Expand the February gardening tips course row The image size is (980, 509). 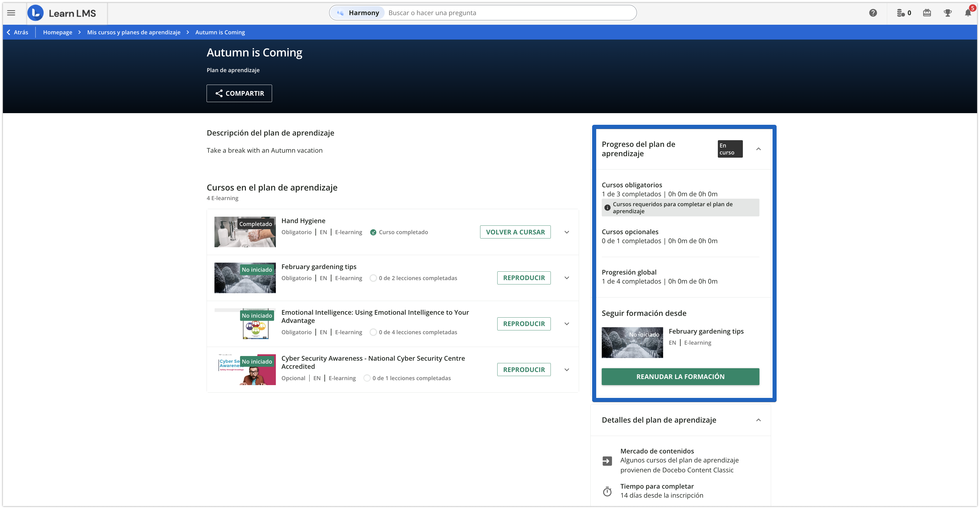point(567,278)
